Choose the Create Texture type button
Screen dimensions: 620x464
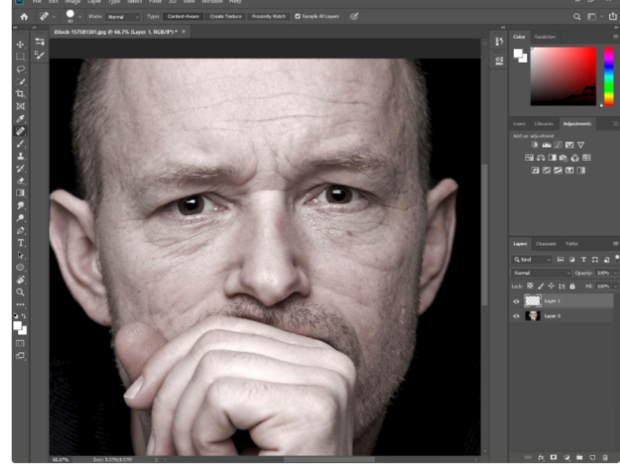[226, 17]
